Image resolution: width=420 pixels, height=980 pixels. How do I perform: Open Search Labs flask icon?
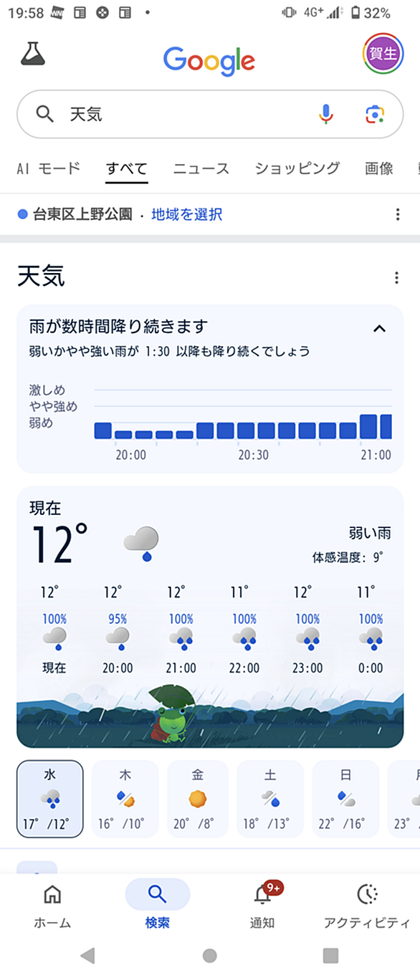coord(33,53)
